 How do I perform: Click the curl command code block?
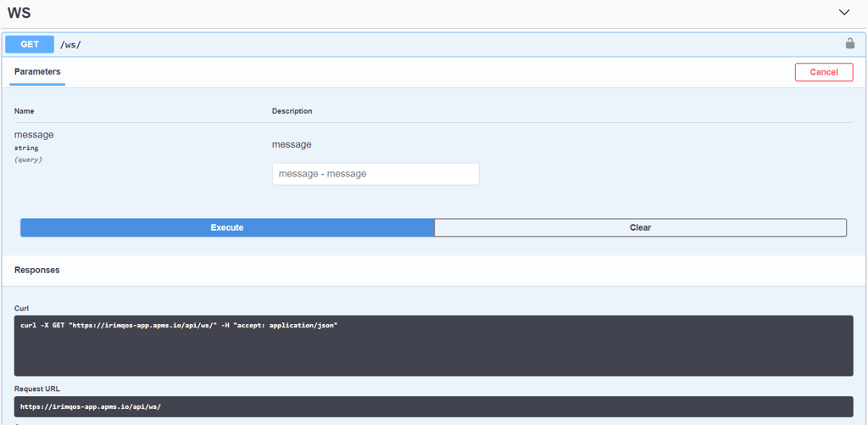coord(433,345)
